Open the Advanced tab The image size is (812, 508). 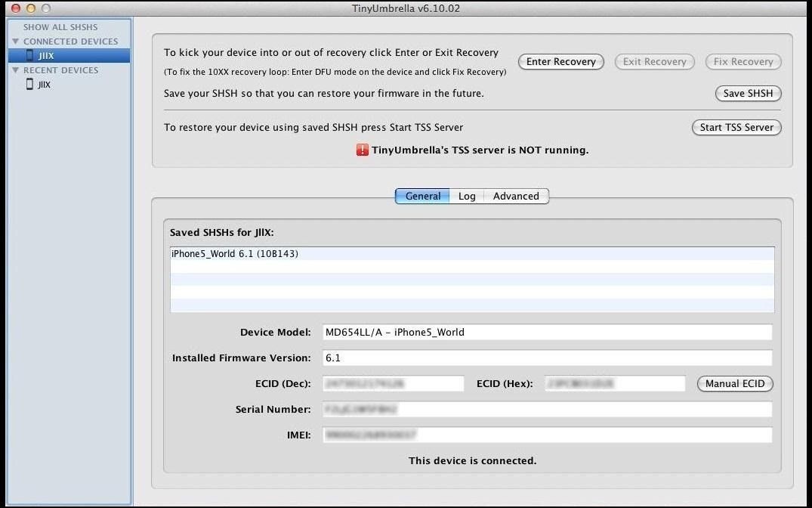(516, 196)
